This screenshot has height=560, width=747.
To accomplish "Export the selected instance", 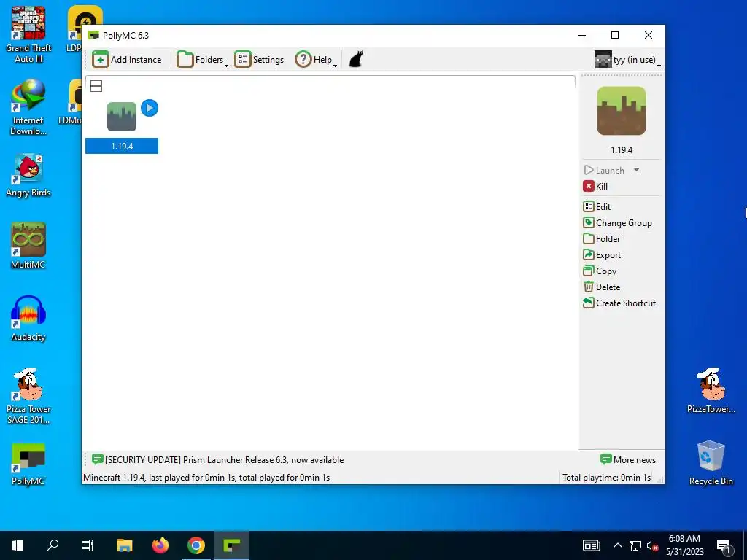I will (x=602, y=255).
